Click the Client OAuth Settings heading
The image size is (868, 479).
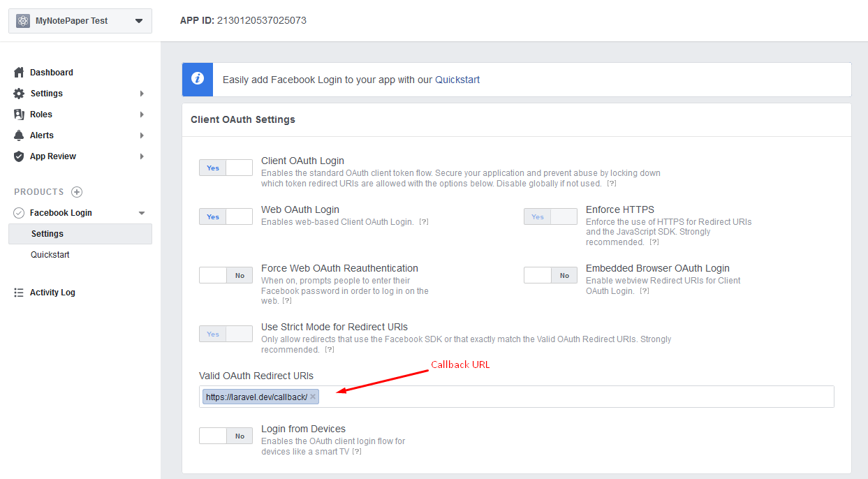point(243,120)
